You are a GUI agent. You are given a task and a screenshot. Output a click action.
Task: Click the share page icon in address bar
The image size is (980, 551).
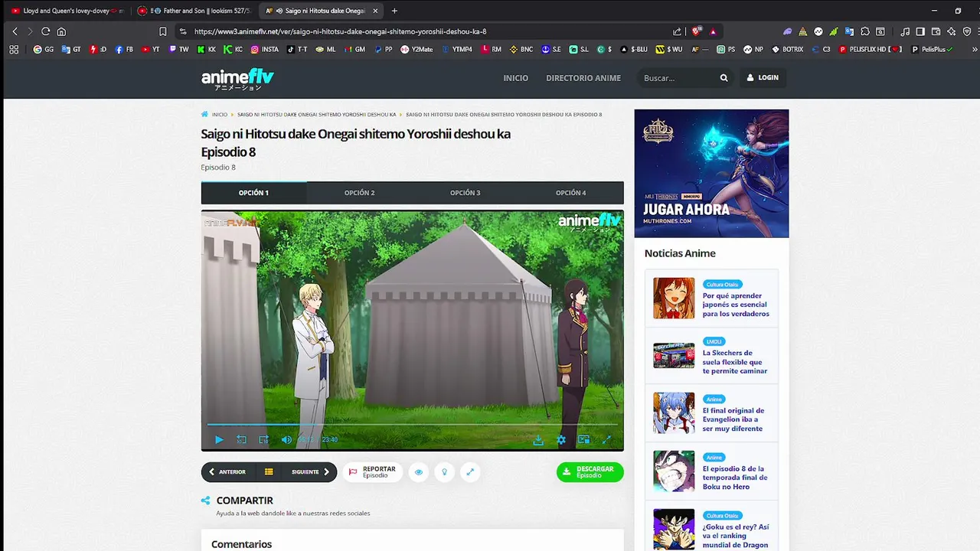click(677, 31)
